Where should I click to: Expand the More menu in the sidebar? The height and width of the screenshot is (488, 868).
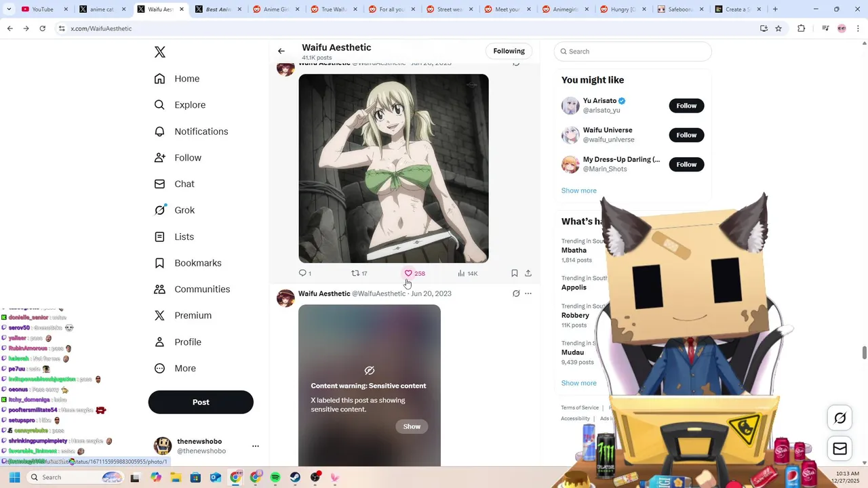[x=175, y=368]
